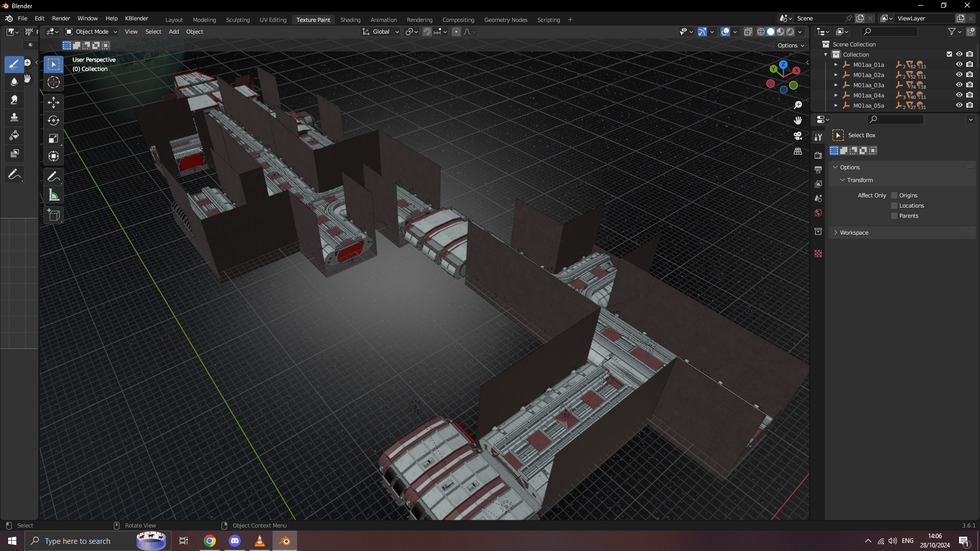This screenshot has height=551, width=980.
Task: Activate the viewport Annotate tool
Action: coord(54,177)
